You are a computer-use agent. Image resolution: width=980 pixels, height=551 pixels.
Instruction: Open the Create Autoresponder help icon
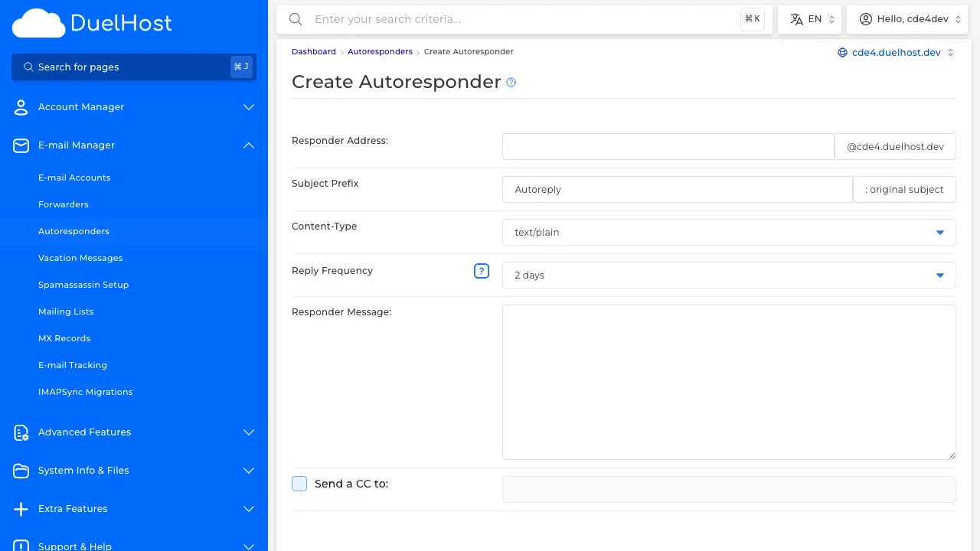pyautogui.click(x=511, y=83)
